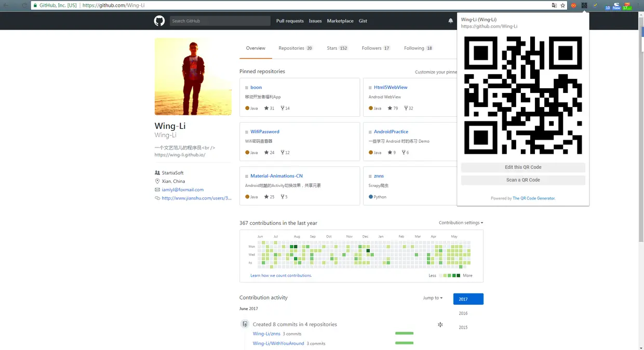The width and height of the screenshot is (644, 350).
Task: Click the red heart extension icon
Action: (573, 5)
